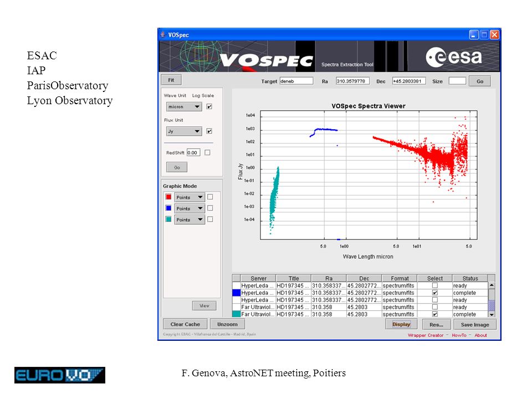Click the Unzoom button
This screenshot has width=532, height=399.
coord(227,324)
